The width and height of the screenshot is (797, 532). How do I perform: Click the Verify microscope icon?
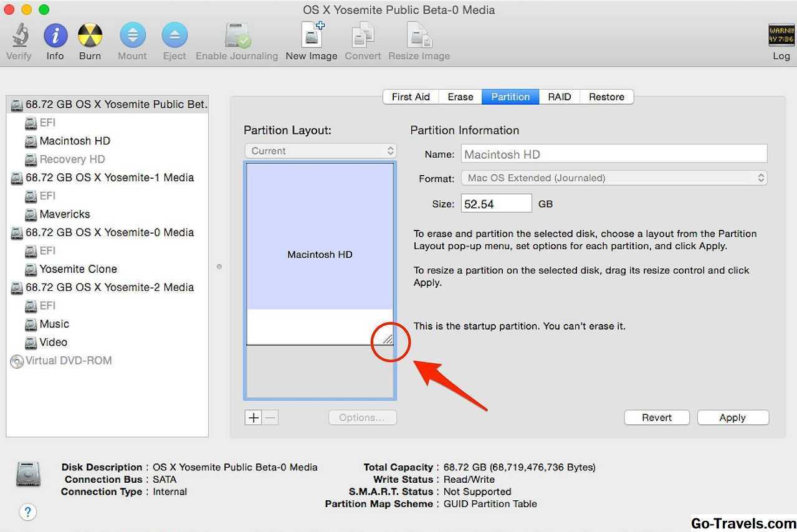pyautogui.click(x=19, y=36)
